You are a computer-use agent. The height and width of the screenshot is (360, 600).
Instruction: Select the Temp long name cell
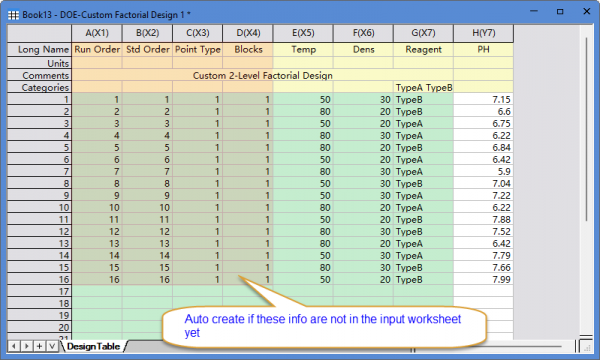[x=303, y=50]
